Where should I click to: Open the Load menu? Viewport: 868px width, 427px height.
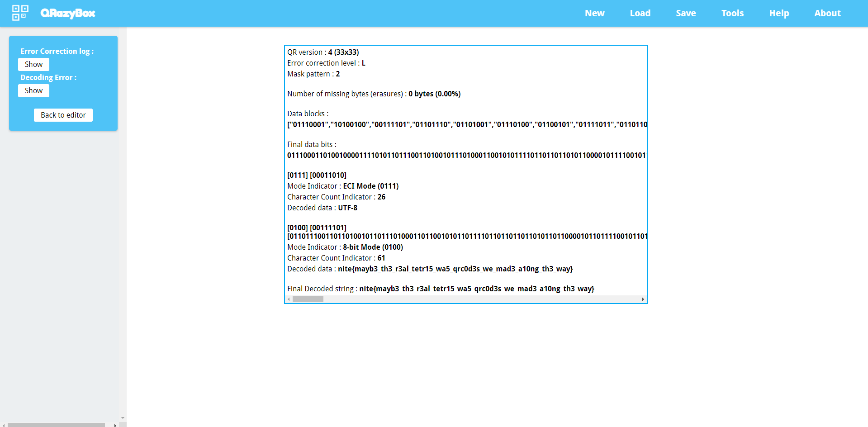pos(640,13)
